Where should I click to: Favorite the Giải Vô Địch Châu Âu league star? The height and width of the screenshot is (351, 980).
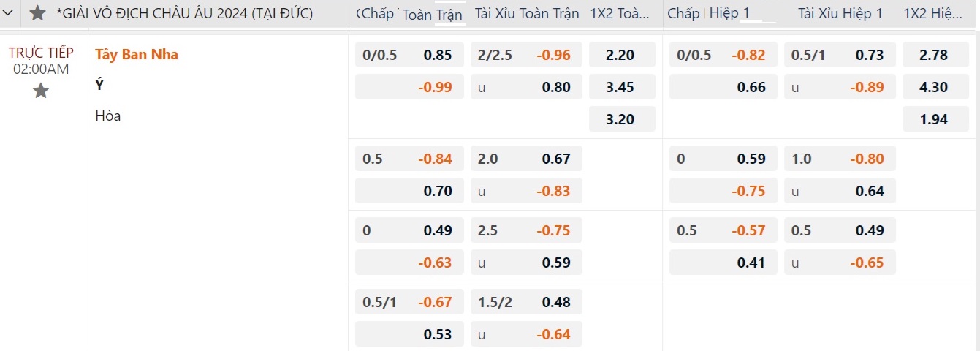[x=37, y=13]
